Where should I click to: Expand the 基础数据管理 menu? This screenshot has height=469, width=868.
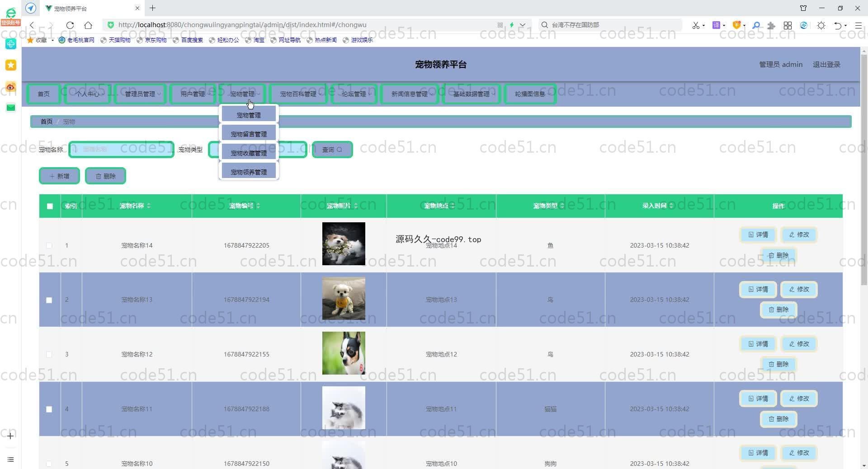pyautogui.click(x=472, y=94)
